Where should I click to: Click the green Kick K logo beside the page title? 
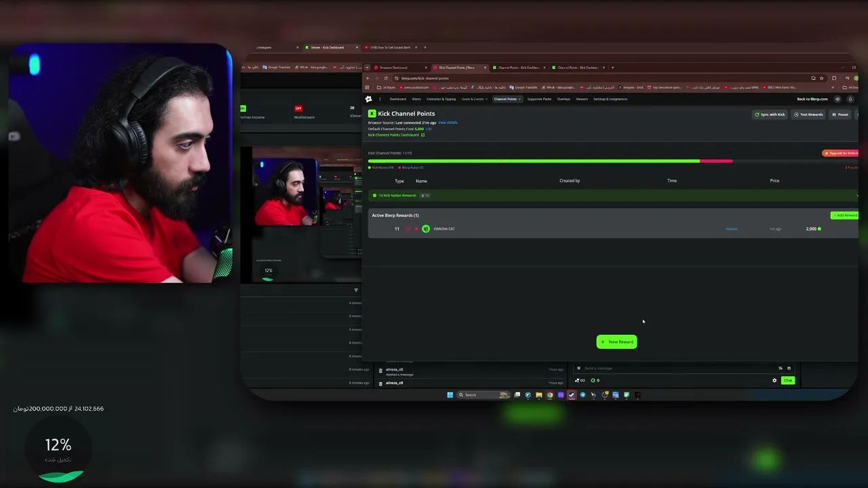tap(372, 114)
